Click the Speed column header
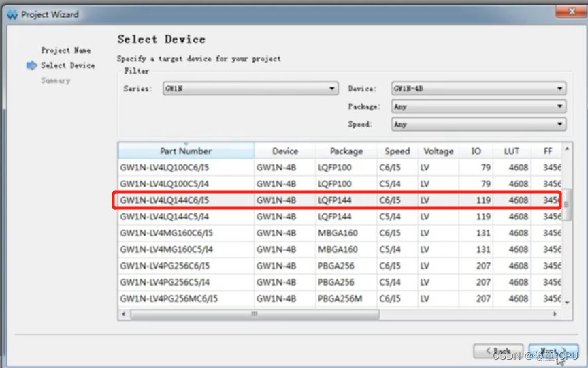588x368 pixels. [x=397, y=151]
